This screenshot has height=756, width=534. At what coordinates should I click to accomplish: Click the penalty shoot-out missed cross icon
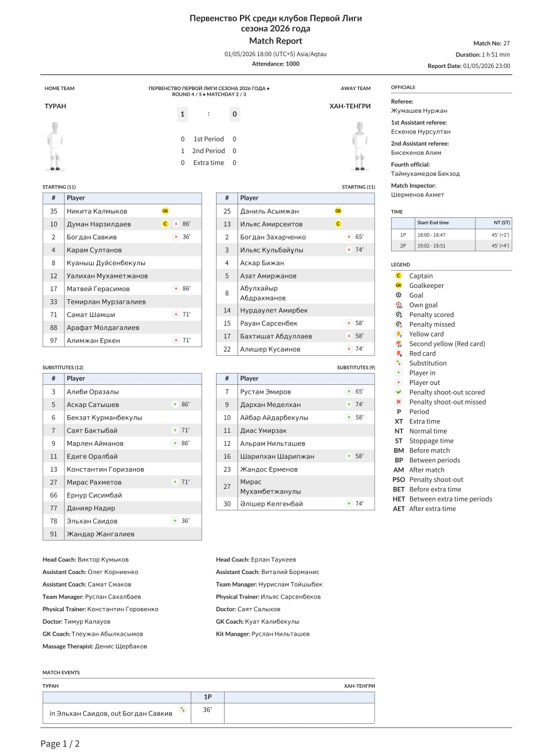click(399, 402)
